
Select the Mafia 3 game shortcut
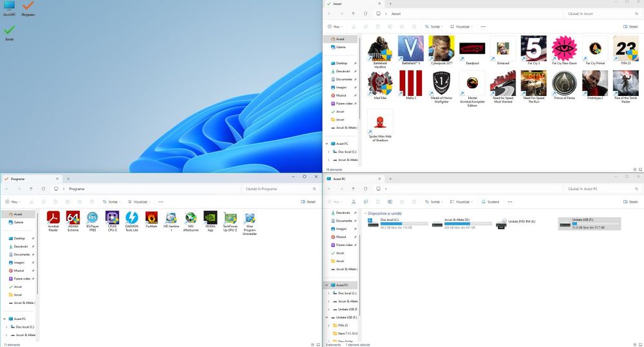pos(411,85)
